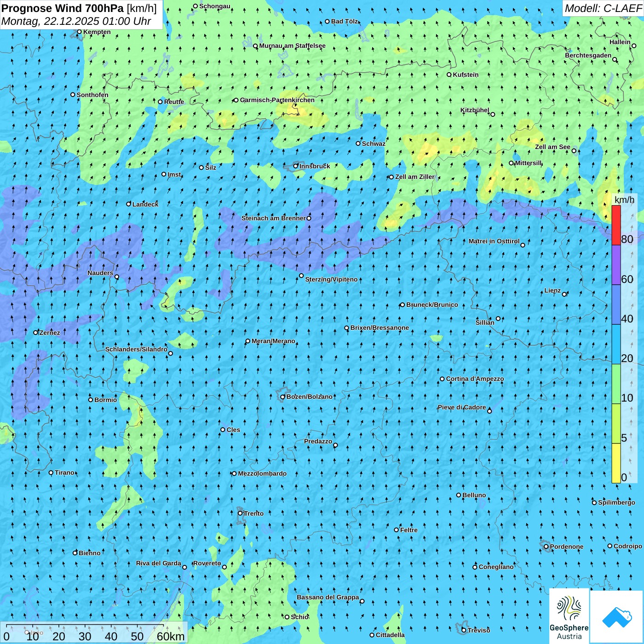This screenshot has width=644, height=644.
Task: Select the Matrei in Osttirol label
Action: click(494, 241)
